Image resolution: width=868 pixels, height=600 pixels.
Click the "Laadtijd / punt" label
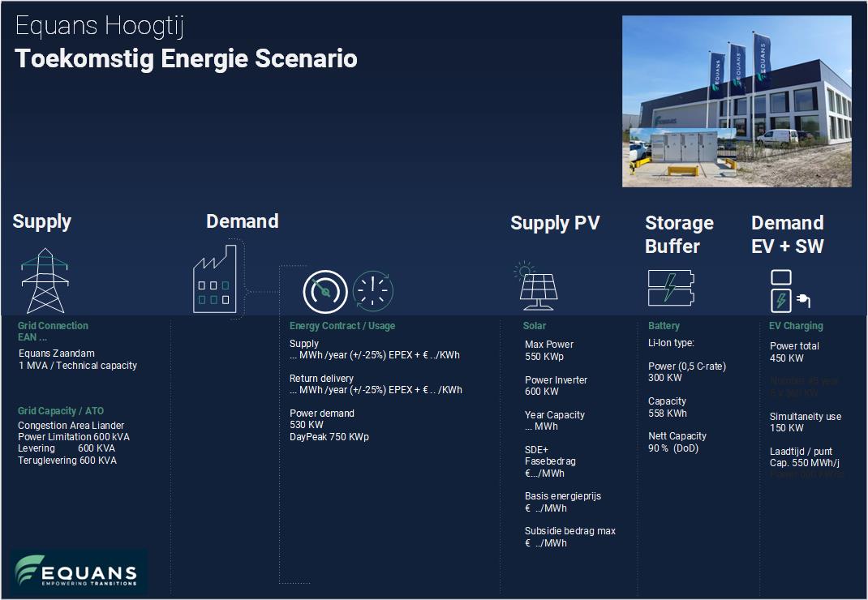[x=801, y=451]
